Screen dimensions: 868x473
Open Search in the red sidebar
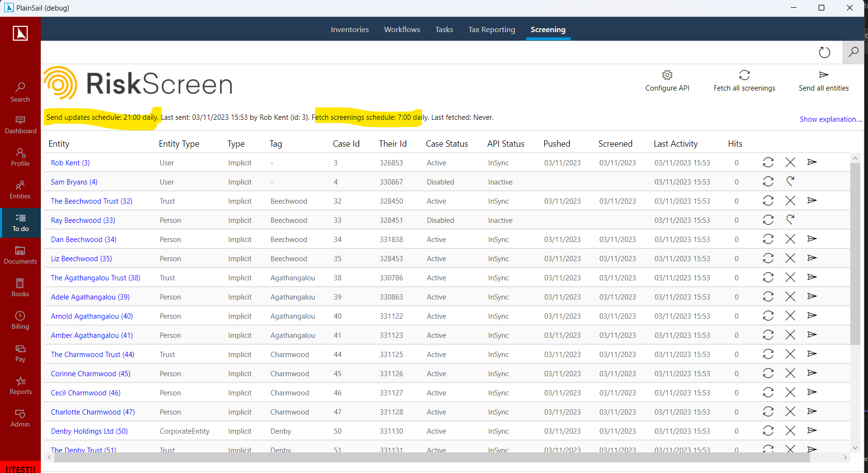tap(20, 92)
